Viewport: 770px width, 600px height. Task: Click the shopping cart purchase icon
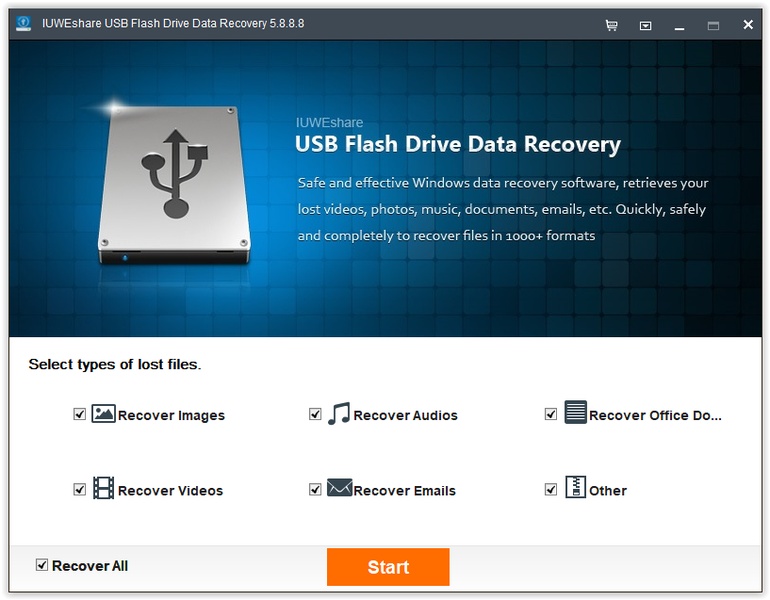(x=611, y=25)
